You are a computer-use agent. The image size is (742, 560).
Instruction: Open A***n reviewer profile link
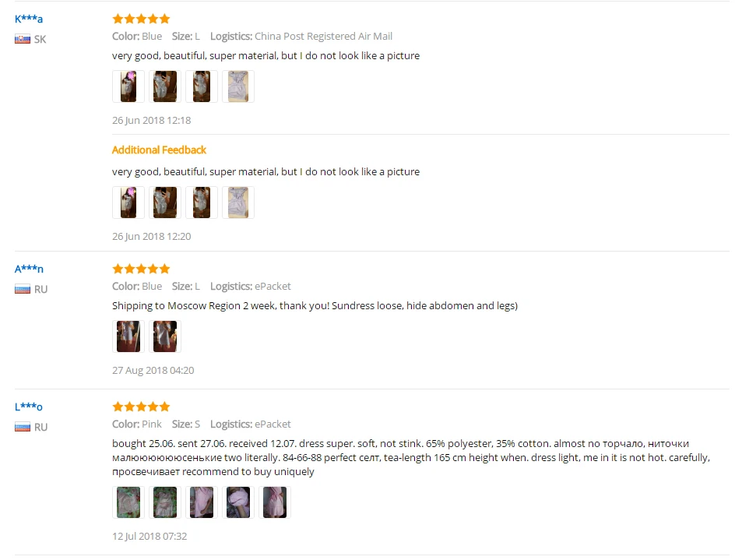(x=29, y=269)
